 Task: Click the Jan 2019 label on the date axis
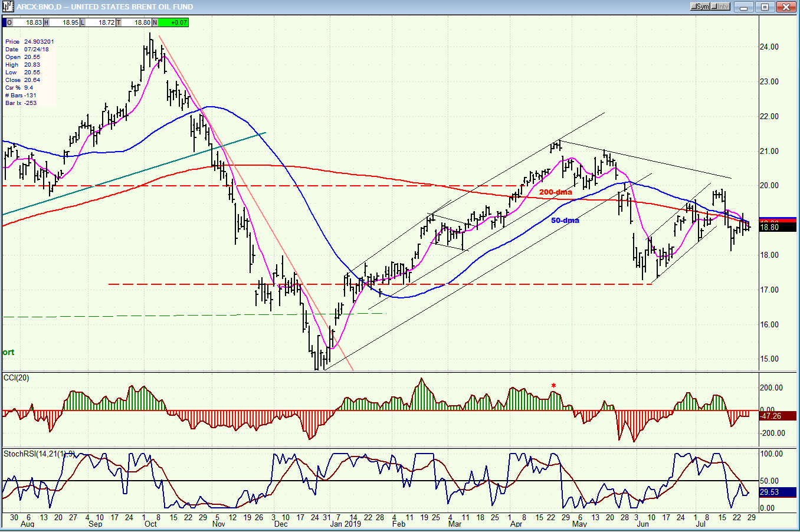click(346, 524)
